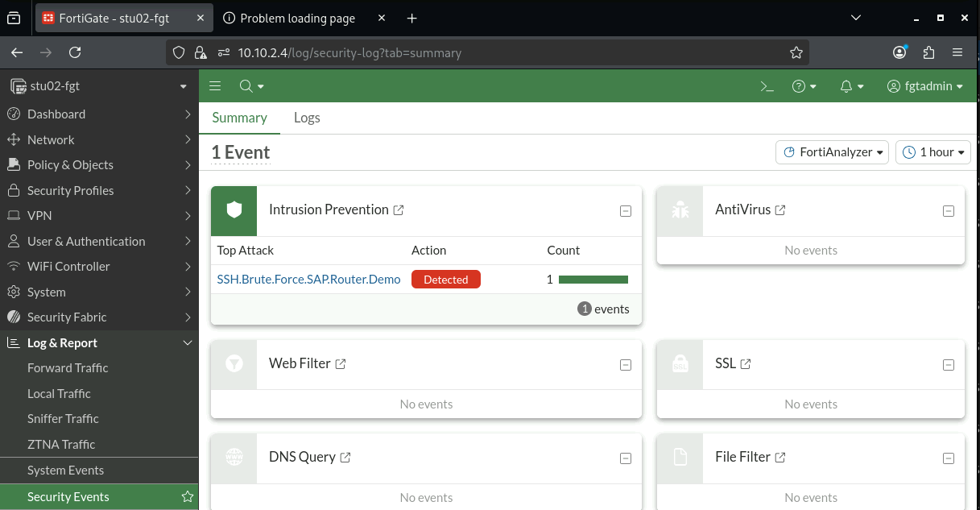980x510 pixels.
Task: Open the notifications bell
Action: (x=852, y=86)
